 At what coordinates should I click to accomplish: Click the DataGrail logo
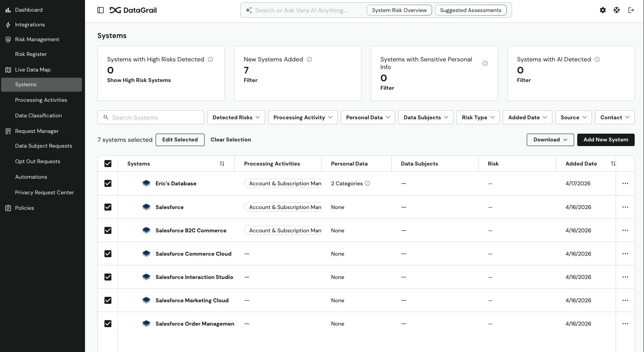[x=133, y=10]
